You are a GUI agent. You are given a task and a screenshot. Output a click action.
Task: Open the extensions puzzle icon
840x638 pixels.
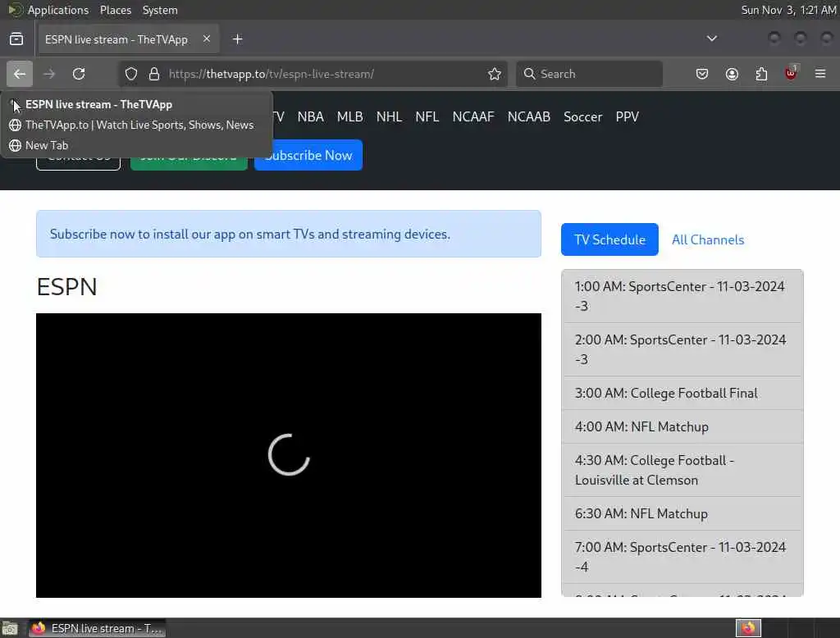[761, 74]
